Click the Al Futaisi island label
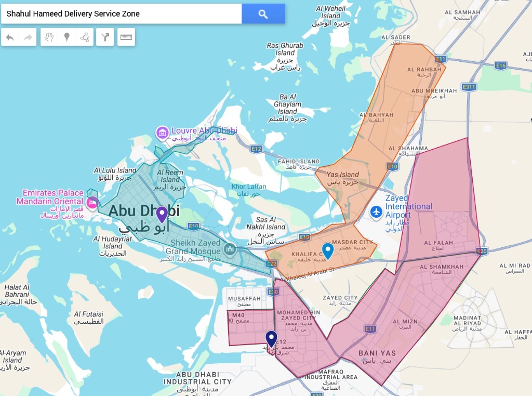Screen dimensions: 532x396 88,314
